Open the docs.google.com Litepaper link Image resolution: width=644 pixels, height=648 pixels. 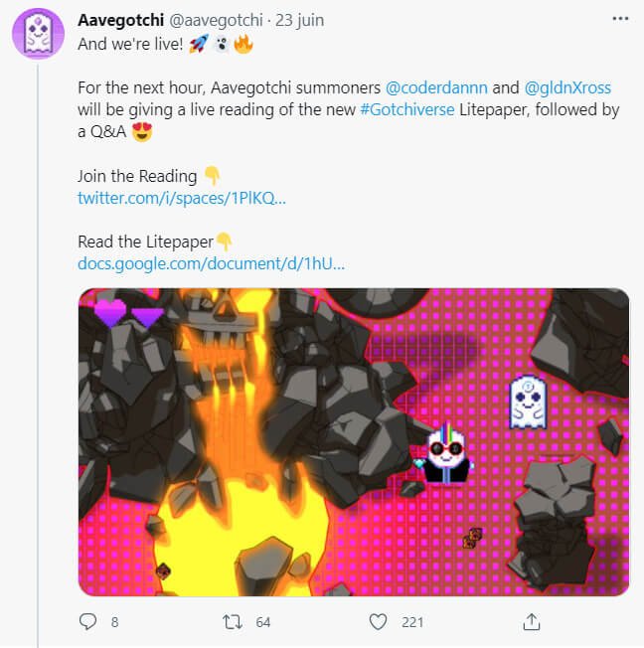[x=211, y=263]
